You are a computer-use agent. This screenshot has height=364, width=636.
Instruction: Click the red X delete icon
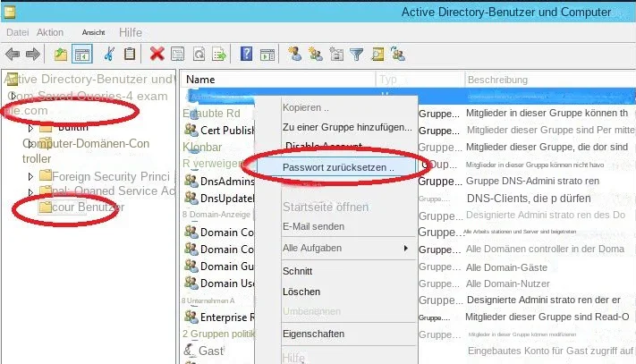click(x=157, y=54)
